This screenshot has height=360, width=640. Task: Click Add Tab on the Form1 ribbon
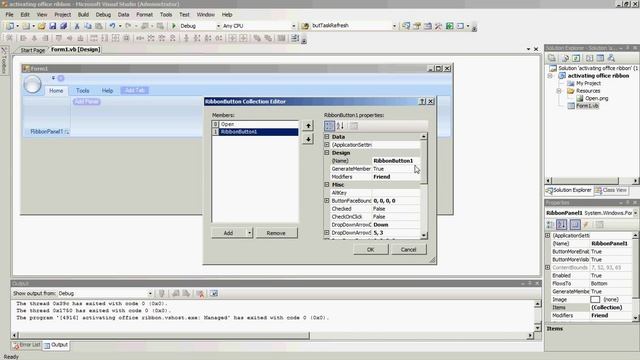(135, 90)
